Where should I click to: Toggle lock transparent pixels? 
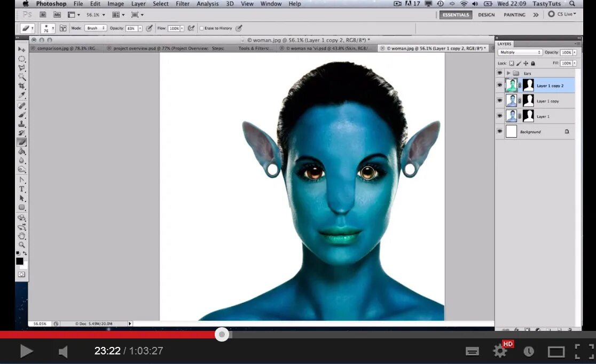512,64
